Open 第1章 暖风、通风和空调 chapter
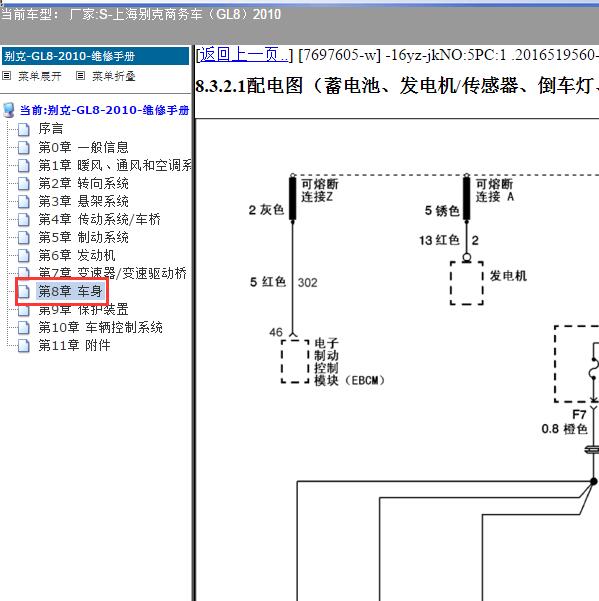Screen dimensions: 599x601 115,165
